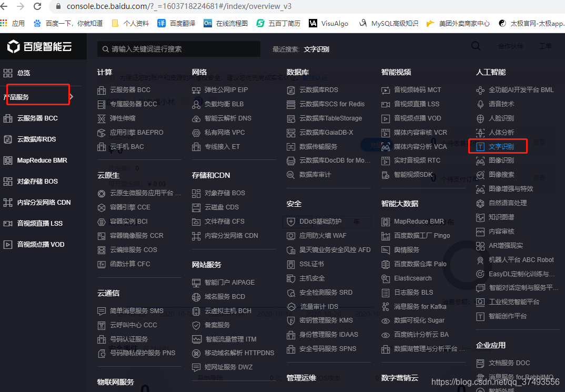This screenshot has height=392, width=565.
Task: Click the 对象存储 BOS icon in left sidebar
Action: coord(8,182)
